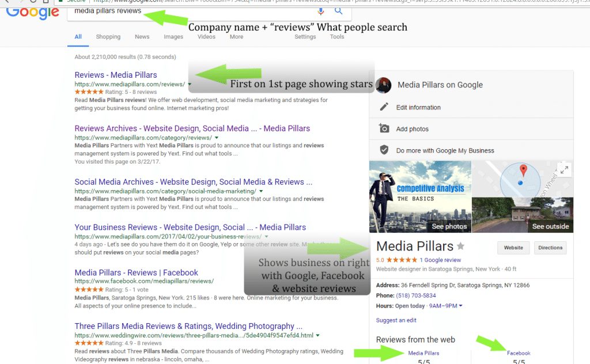The width and height of the screenshot is (590, 364).
Task: Click the map preview of Saratoga Springs
Action: tap(523, 179)
